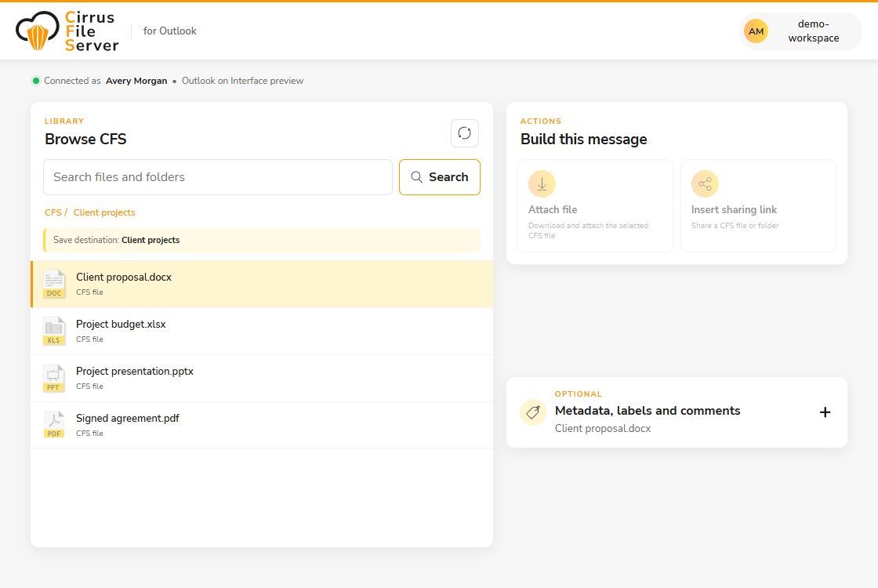Click the Insert sharing link action card
Image resolution: width=878 pixels, height=588 pixels.
click(758, 206)
